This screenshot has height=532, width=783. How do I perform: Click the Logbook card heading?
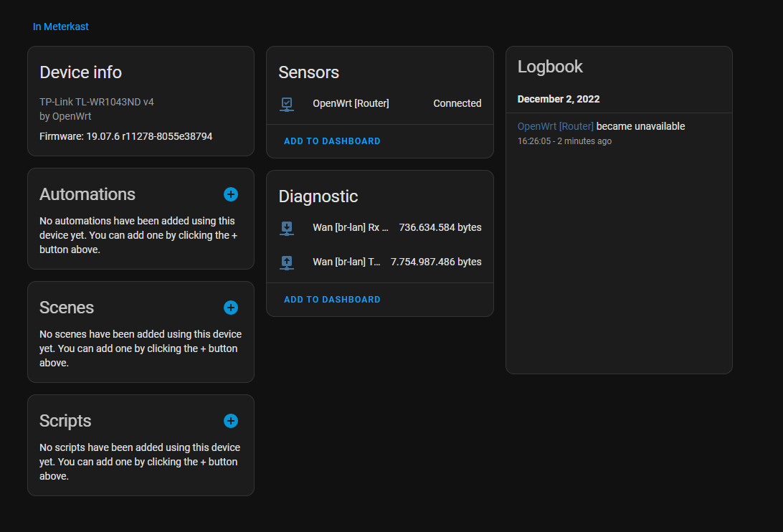click(x=550, y=67)
